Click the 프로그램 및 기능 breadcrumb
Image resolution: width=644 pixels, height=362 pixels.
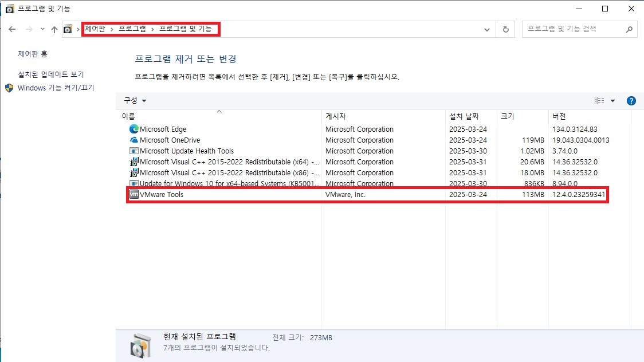pyautogui.click(x=185, y=29)
